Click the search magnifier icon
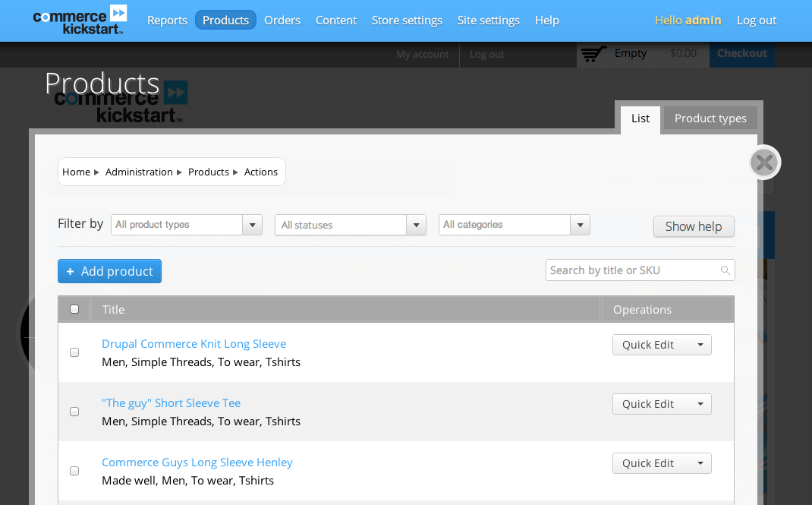 tap(725, 270)
